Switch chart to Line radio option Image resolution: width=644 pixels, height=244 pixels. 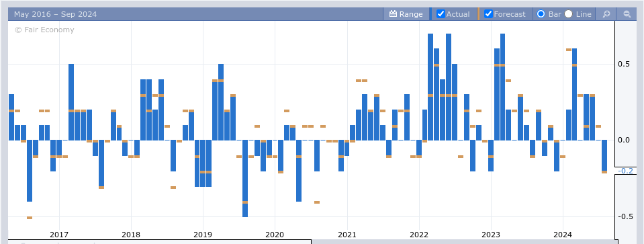point(568,14)
